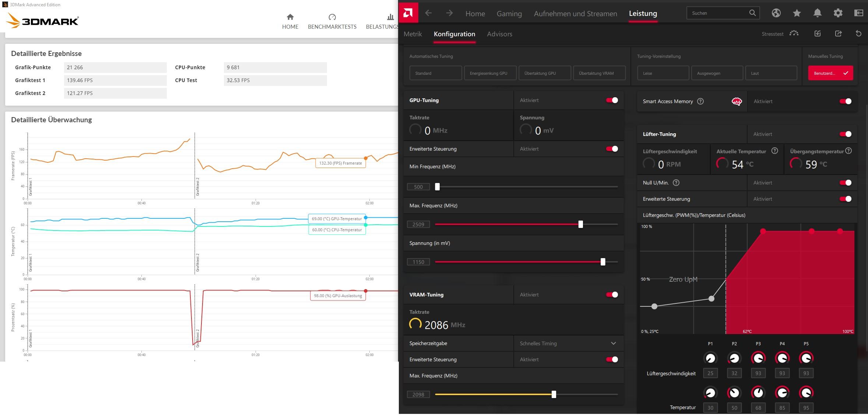This screenshot has width=868, height=415.
Task: Click P1 fan speed dial knob
Action: [x=710, y=358]
